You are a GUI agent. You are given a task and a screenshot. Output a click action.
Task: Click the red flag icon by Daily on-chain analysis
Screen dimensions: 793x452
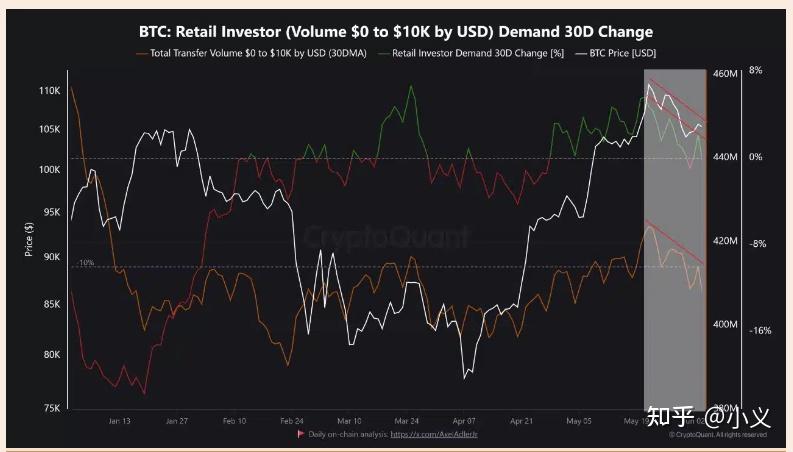tap(301, 435)
